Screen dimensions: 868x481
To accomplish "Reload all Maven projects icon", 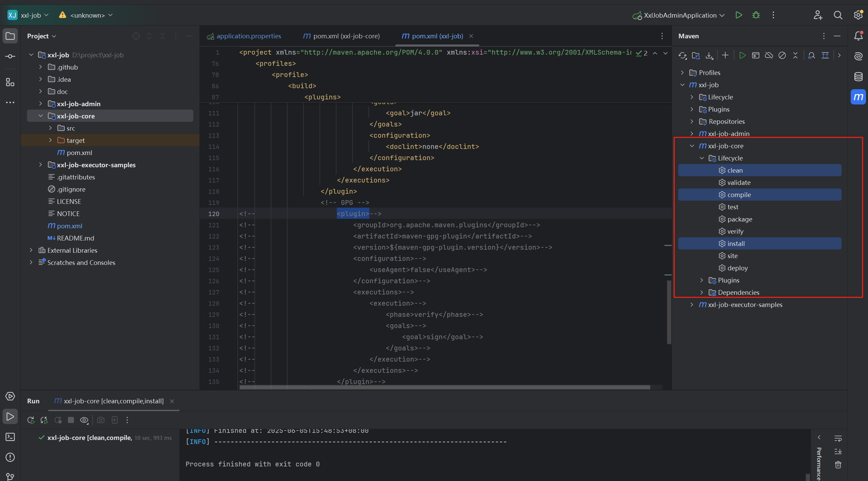I will pos(682,56).
